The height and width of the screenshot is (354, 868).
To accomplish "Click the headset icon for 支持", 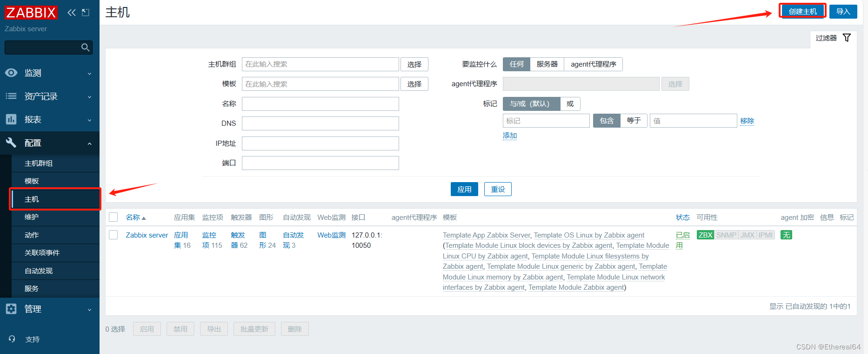I will pyautogui.click(x=12, y=339).
